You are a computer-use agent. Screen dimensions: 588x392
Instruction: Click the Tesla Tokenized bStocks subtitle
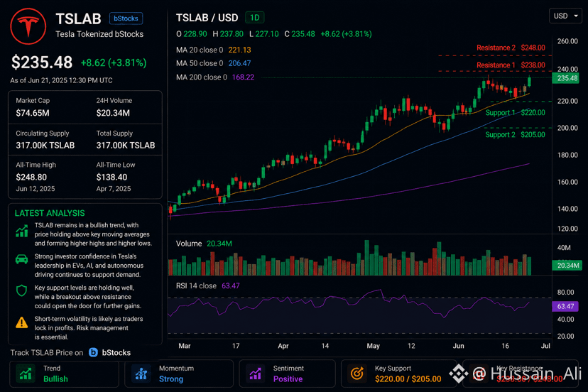coord(99,34)
